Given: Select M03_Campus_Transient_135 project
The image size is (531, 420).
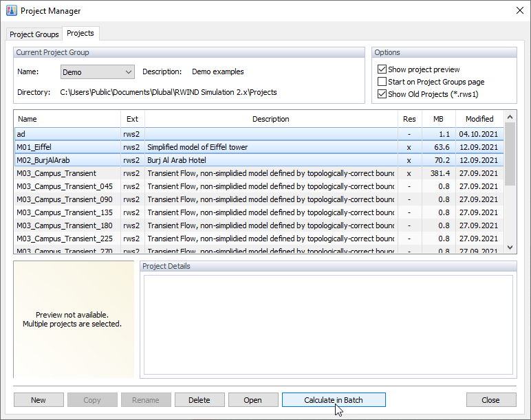Looking at the screenshot, I should [259, 212].
